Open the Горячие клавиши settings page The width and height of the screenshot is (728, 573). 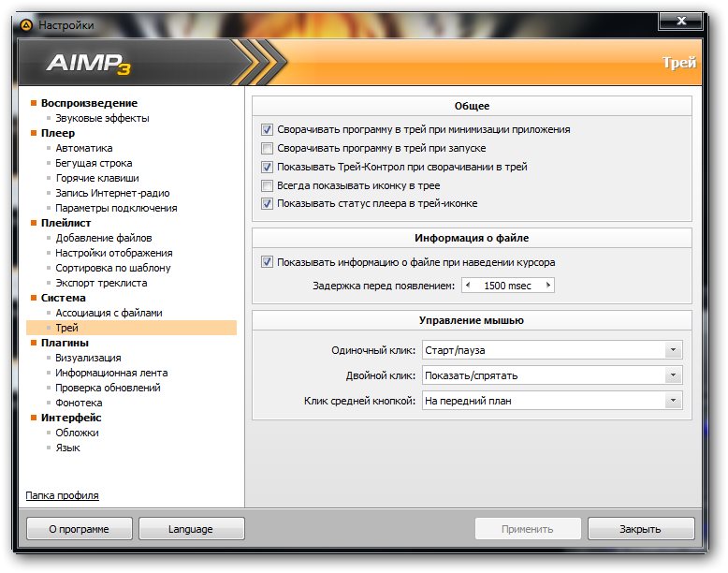(97, 178)
